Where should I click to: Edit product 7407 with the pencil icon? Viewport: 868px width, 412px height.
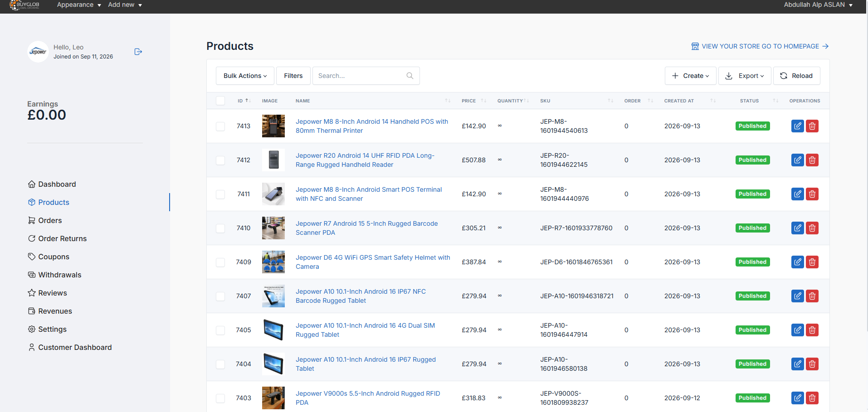[x=797, y=296]
